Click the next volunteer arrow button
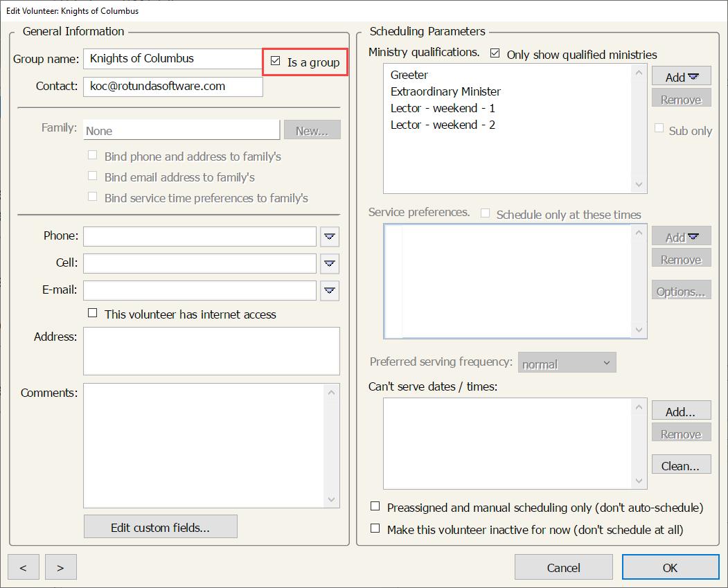This screenshot has height=588, width=728. click(61, 567)
